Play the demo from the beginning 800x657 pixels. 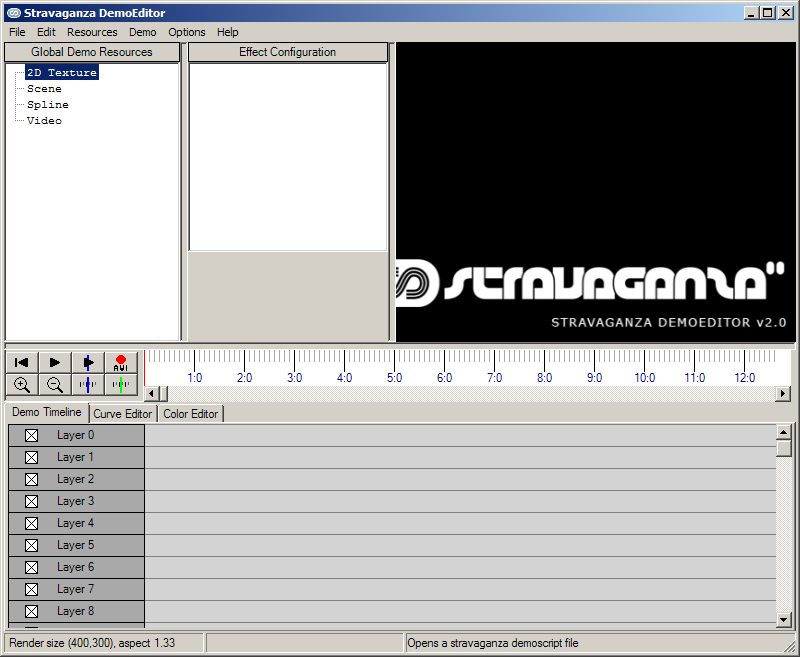pyautogui.click(x=55, y=363)
